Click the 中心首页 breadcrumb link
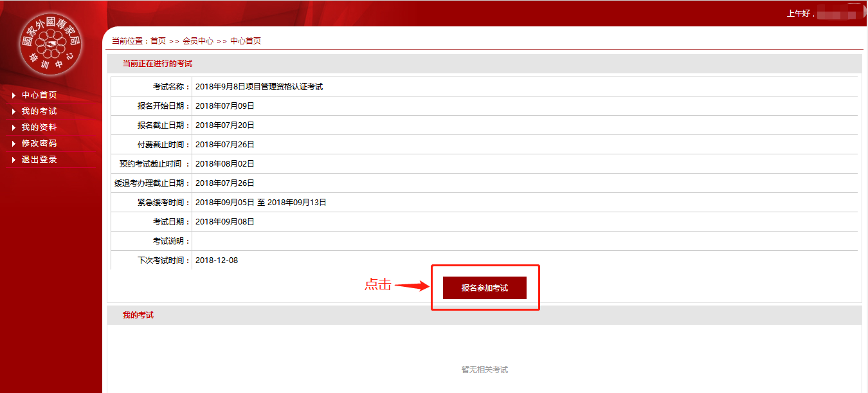 click(246, 41)
